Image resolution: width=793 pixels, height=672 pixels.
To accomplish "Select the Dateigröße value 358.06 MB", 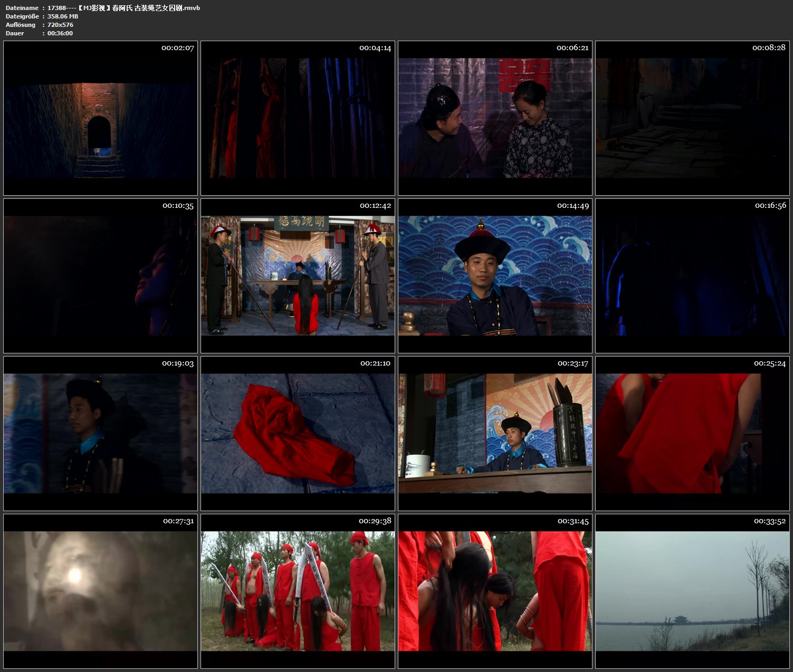I will [63, 16].
